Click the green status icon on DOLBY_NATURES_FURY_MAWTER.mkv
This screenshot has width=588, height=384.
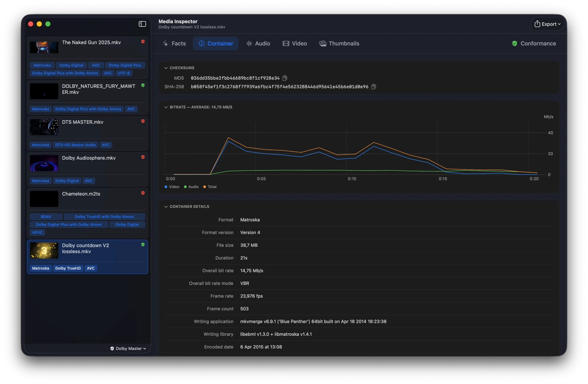(x=143, y=85)
